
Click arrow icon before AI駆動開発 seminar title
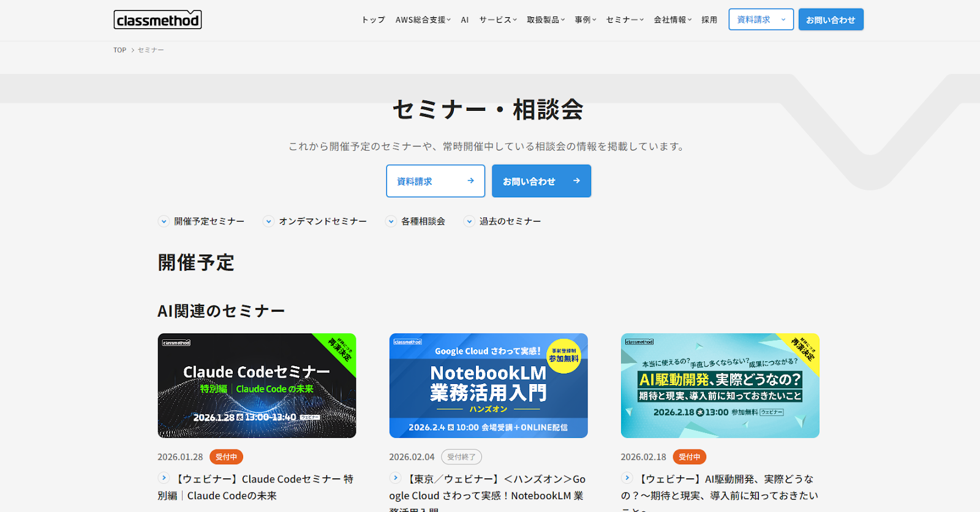click(627, 478)
